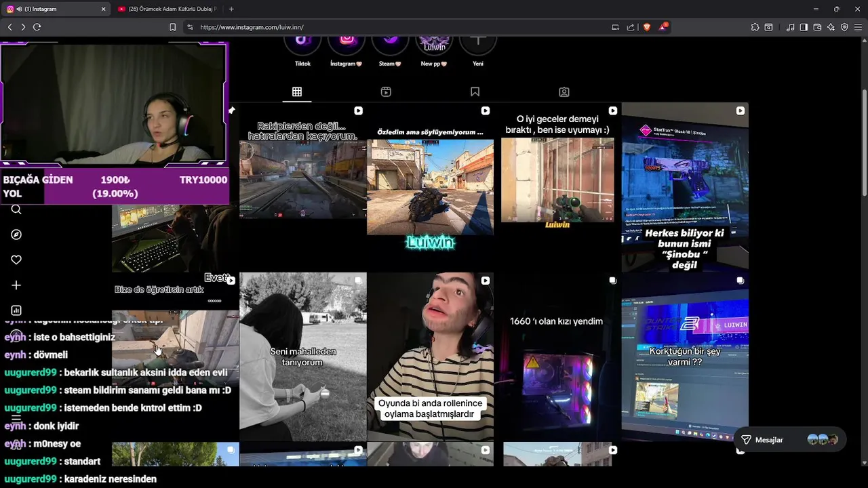This screenshot has height=488, width=868.
Task: Switch to the posts grid tab
Action: coord(297,91)
